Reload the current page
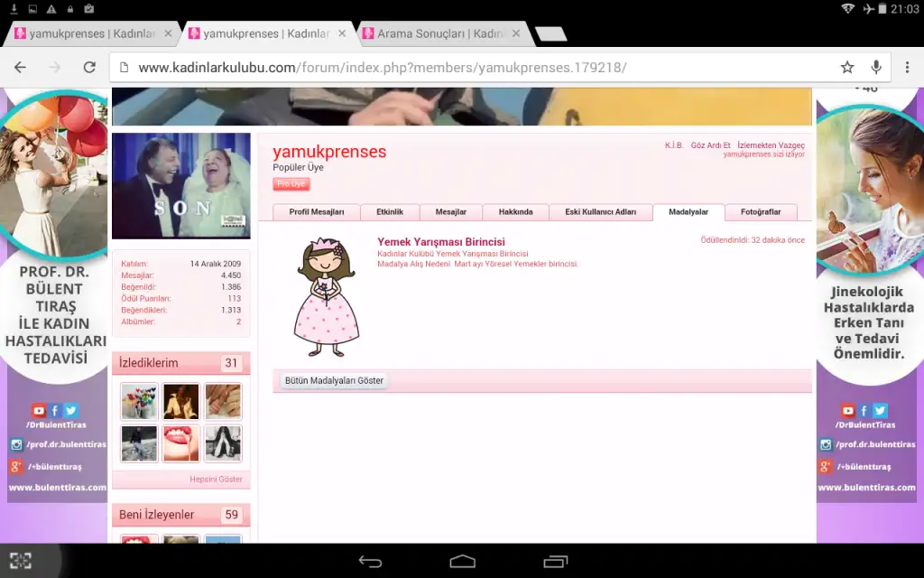 coord(88,66)
